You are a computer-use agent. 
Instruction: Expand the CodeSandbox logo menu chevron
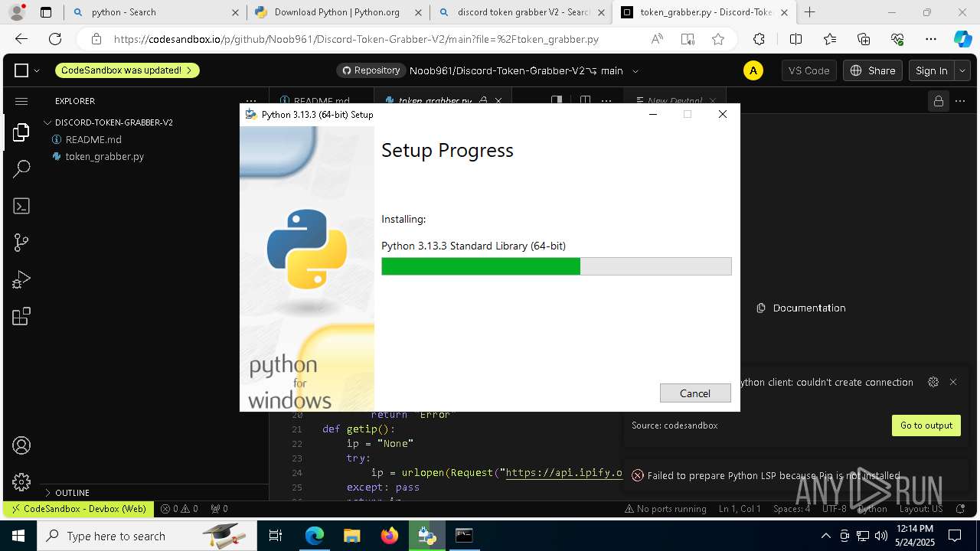coord(37,70)
